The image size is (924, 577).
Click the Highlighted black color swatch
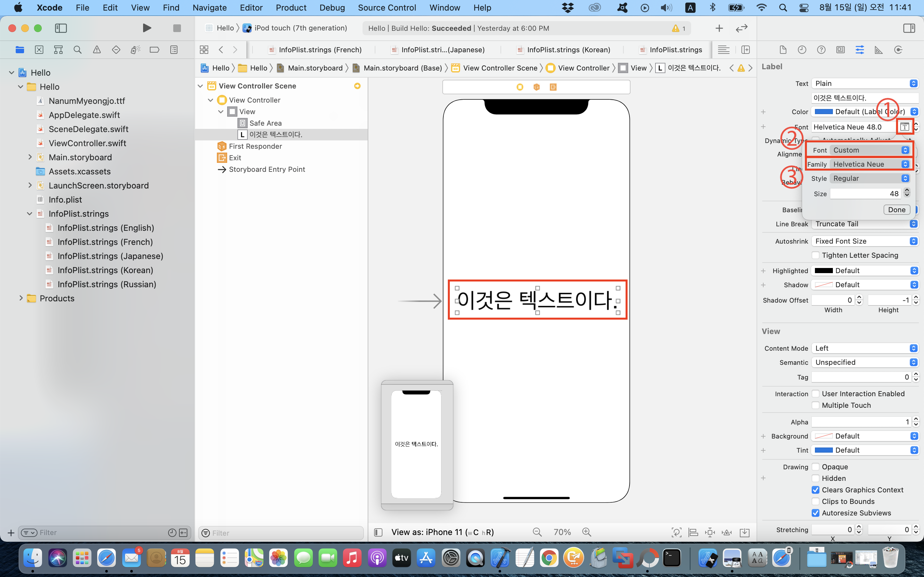point(824,271)
